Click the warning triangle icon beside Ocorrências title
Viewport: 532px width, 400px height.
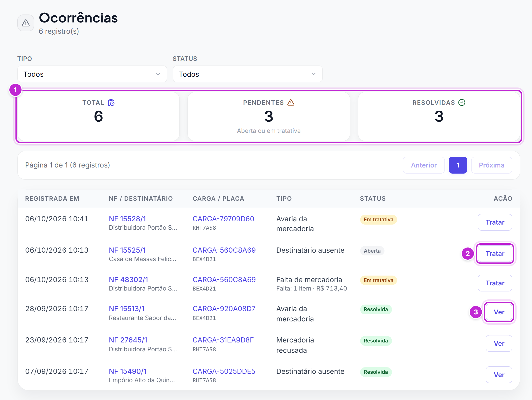(x=26, y=23)
